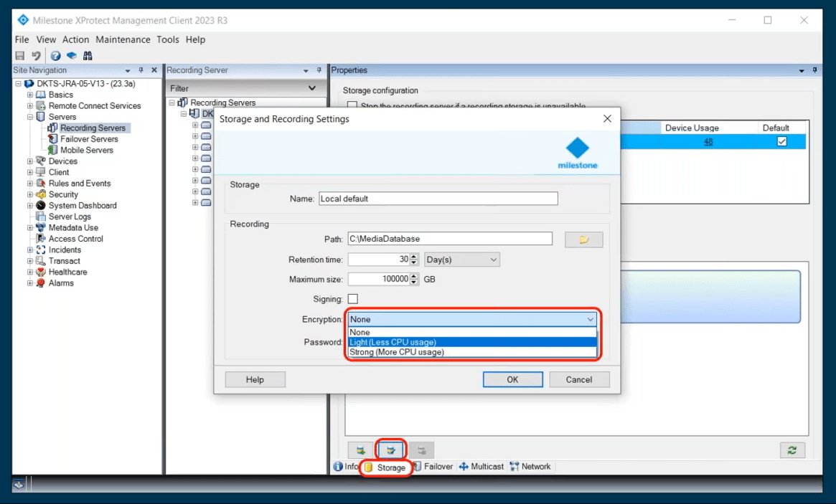Click the Save icon in the toolbar

click(x=20, y=55)
